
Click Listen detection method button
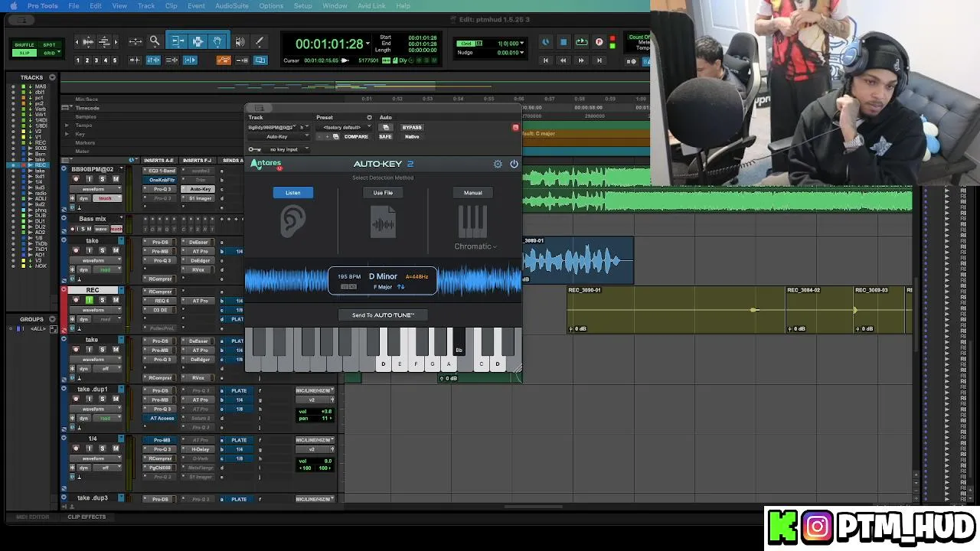point(293,193)
